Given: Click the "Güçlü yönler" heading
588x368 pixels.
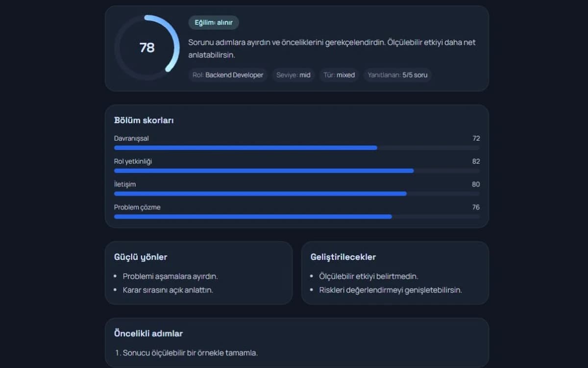Looking at the screenshot, I should [x=141, y=257].
